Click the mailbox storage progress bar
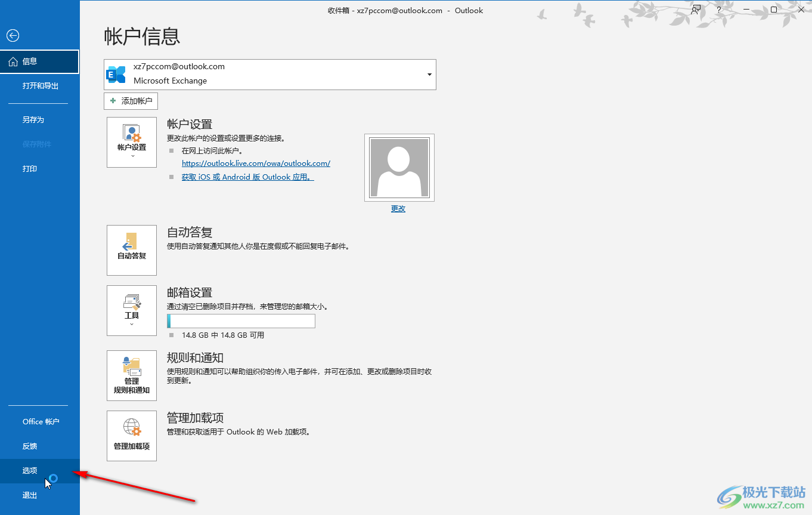This screenshot has height=515, width=812. tap(241, 321)
